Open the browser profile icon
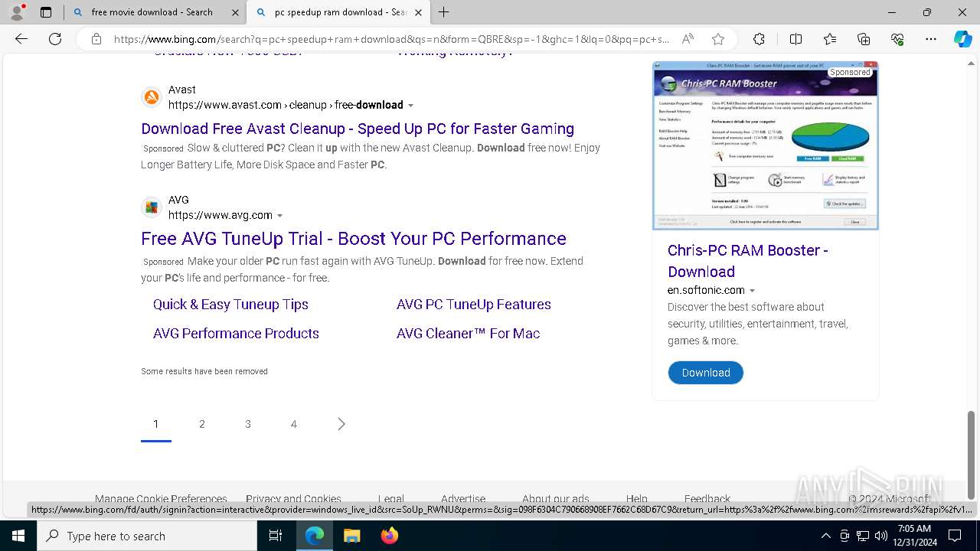980x551 pixels. click(17, 12)
